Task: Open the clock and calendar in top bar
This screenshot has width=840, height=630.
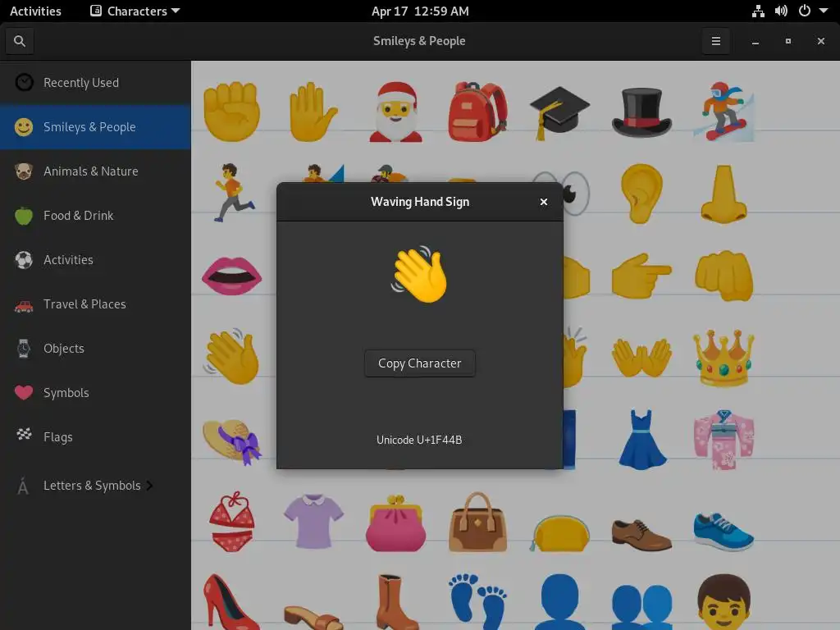Action: pos(420,11)
